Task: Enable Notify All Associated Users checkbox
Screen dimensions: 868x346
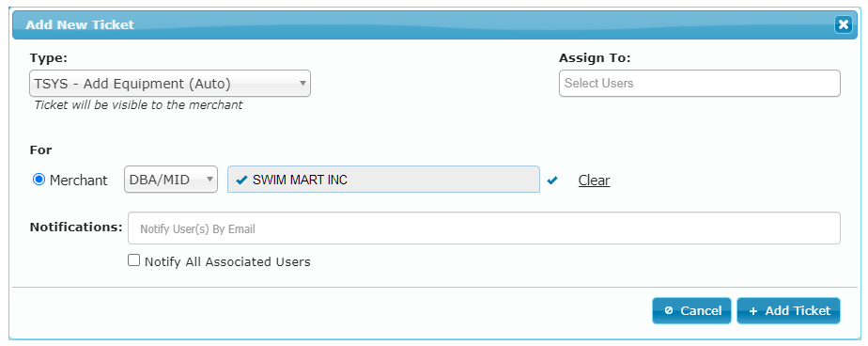Action: (x=134, y=260)
